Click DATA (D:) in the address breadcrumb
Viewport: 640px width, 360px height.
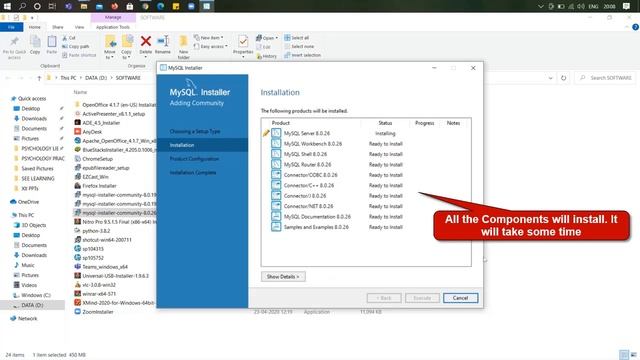96,78
